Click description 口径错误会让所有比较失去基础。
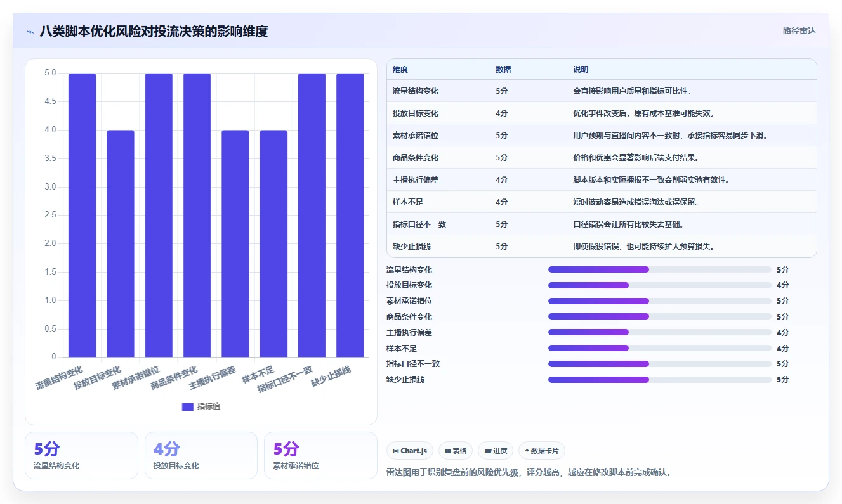Image resolution: width=842 pixels, height=504 pixels. point(628,224)
